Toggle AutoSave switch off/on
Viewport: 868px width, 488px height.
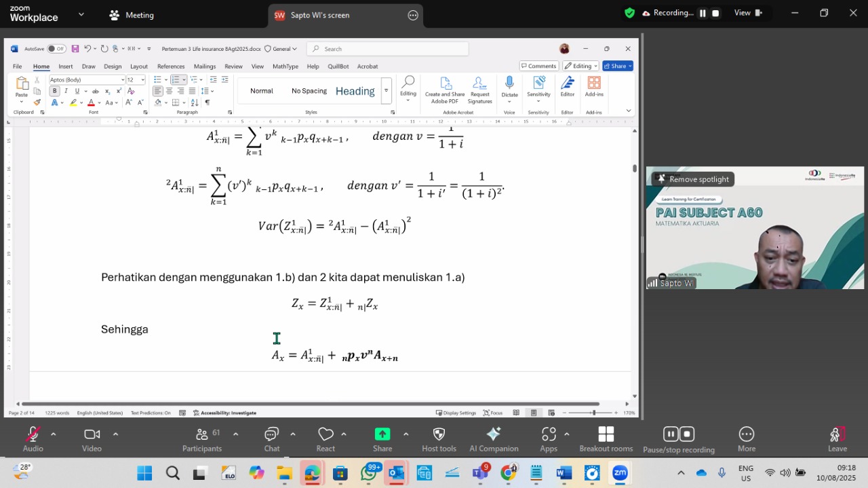pyautogui.click(x=56, y=49)
